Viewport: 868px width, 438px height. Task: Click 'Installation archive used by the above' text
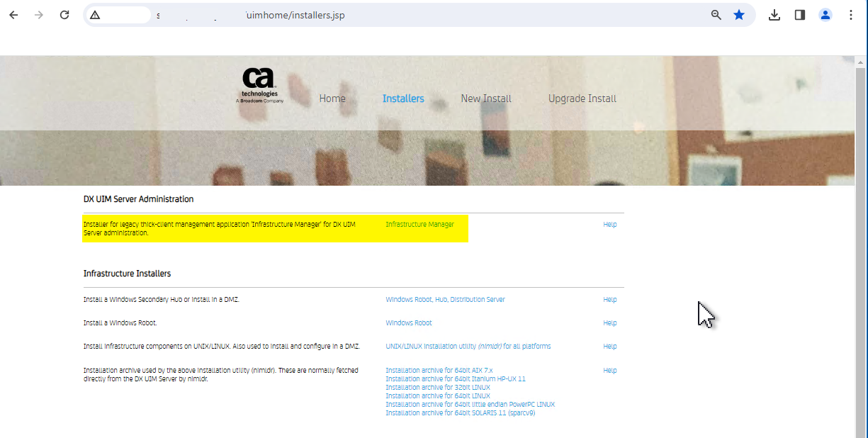(220, 375)
